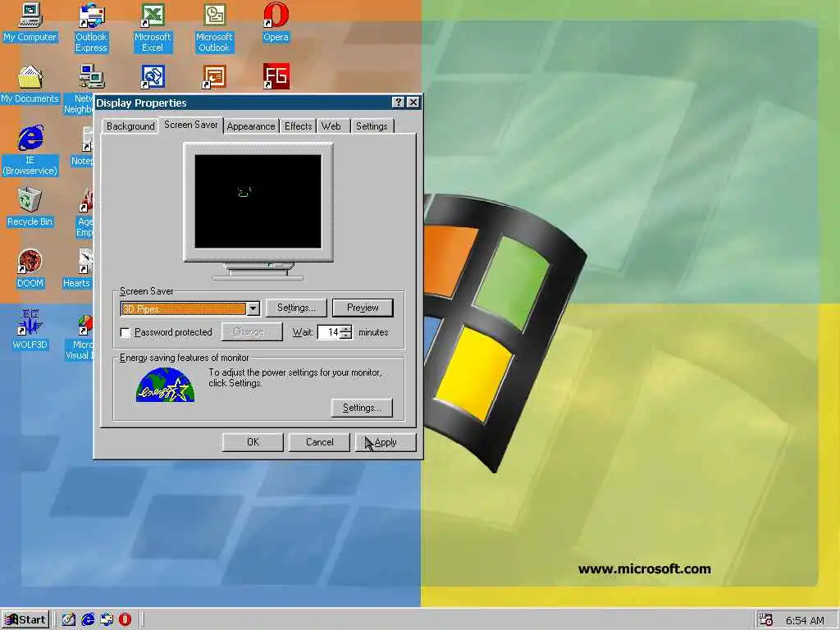Launch Outlook Express from quick launch bar
Viewport: 840px width, 630px height.
[107, 620]
